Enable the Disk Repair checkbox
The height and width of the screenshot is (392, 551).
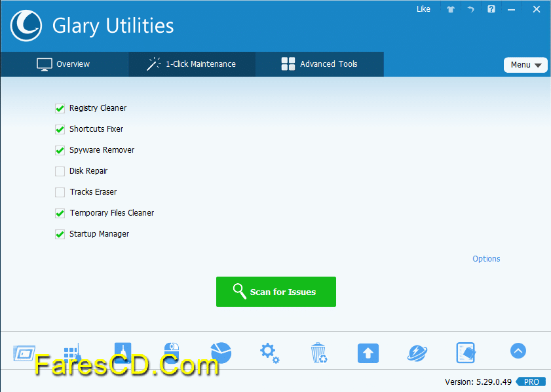pos(60,171)
